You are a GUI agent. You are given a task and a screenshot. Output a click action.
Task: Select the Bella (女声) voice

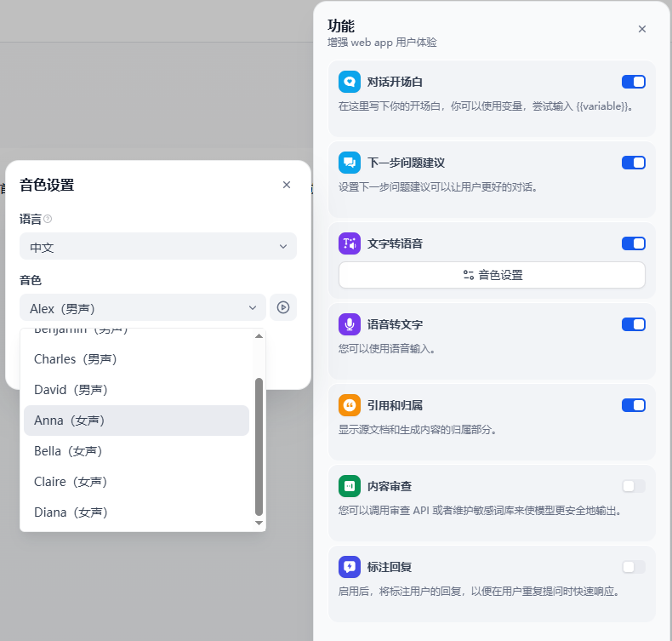[136, 451]
